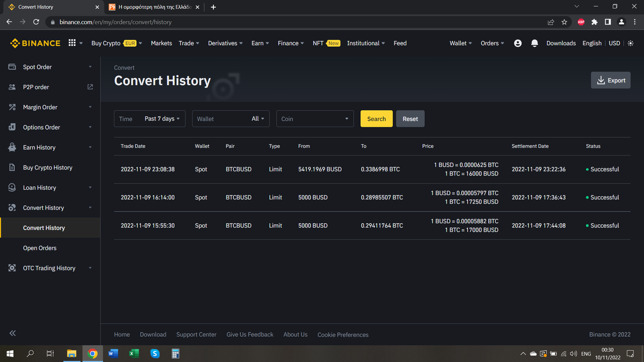This screenshot has width=644, height=362.
Task: Open the notifications bell
Action: pyautogui.click(x=534, y=43)
